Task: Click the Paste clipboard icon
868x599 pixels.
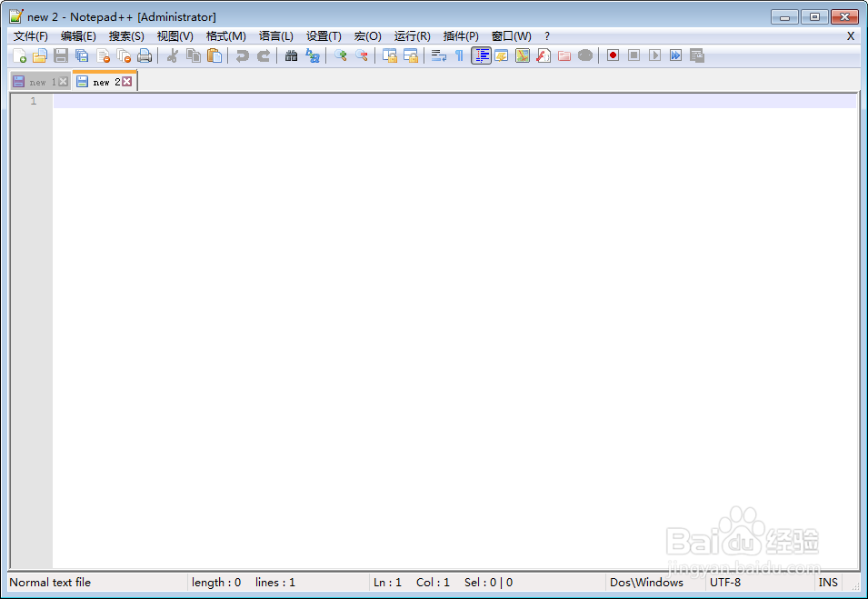Action: click(x=215, y=55)
